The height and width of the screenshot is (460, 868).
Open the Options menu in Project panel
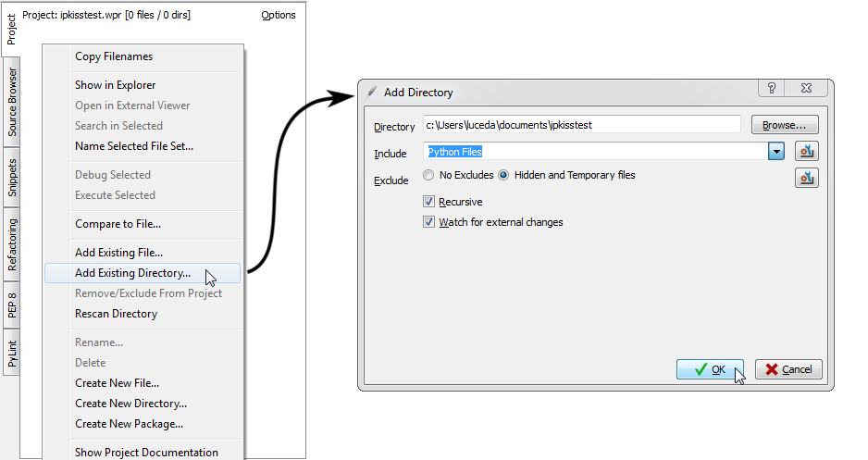pyautogui.click(x=278, y=15)
